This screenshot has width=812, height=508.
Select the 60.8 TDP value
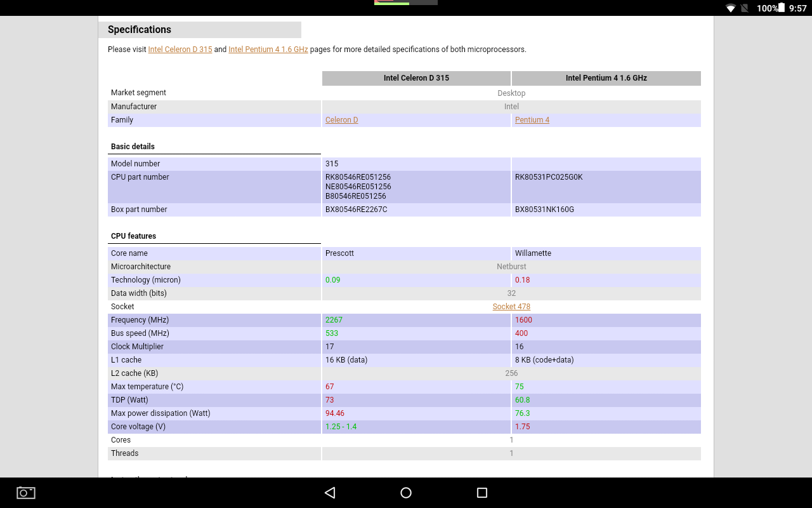[x=523, y=400]
